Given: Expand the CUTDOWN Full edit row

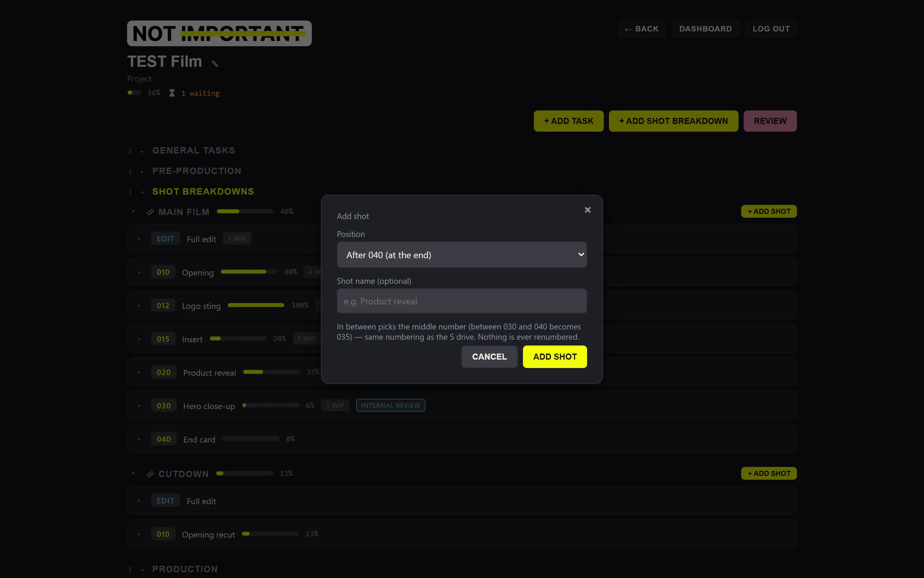Looking at the screenshot, I should pyautogui.click(x=139, y=501).
